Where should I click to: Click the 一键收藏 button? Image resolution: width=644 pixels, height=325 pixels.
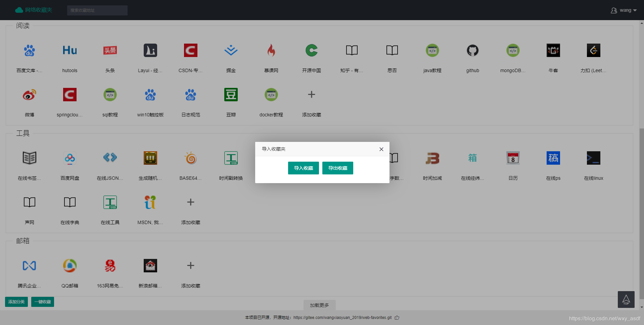pos(43,302)
